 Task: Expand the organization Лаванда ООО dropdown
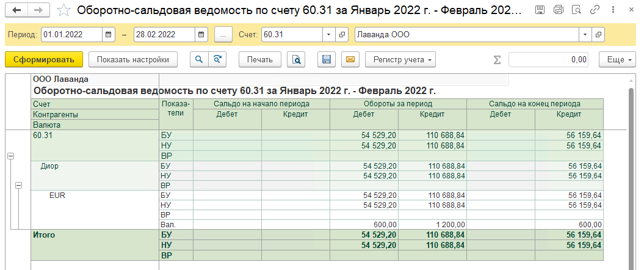(586, 35)
